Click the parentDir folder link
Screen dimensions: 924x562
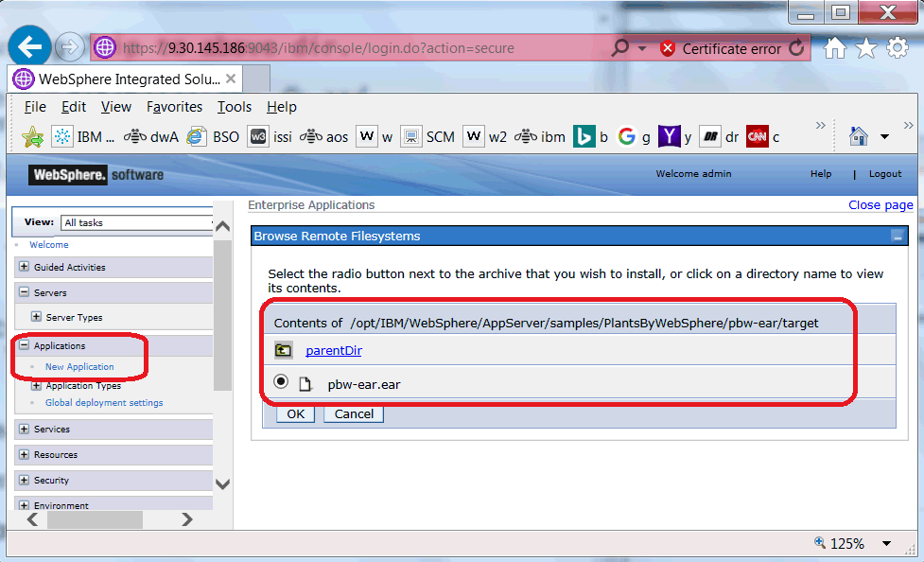tap(334, 350)
